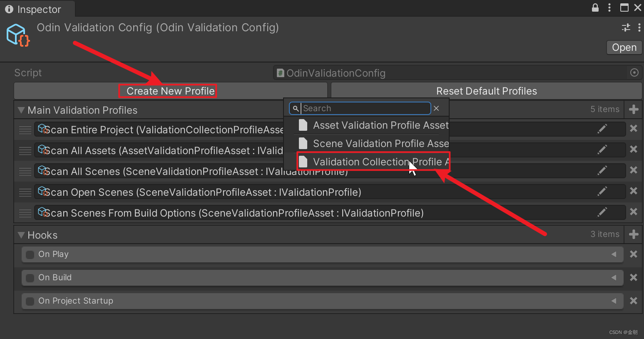
Task: Click the Inspector lock icon
Action: click(x=595, y=7)
